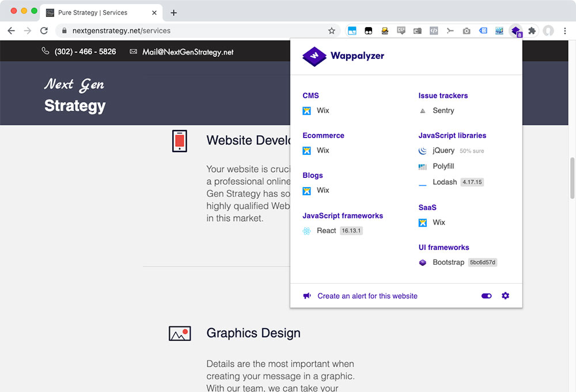Open the CMS category link

[x=311, y=96]
